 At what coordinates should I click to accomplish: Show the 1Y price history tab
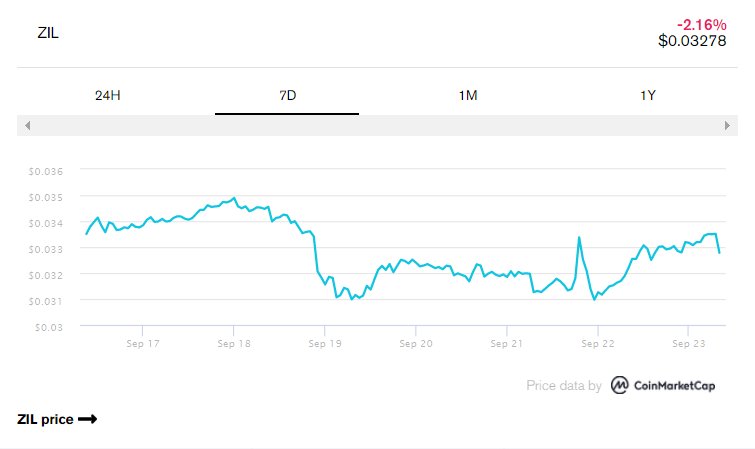pos(647,96)
